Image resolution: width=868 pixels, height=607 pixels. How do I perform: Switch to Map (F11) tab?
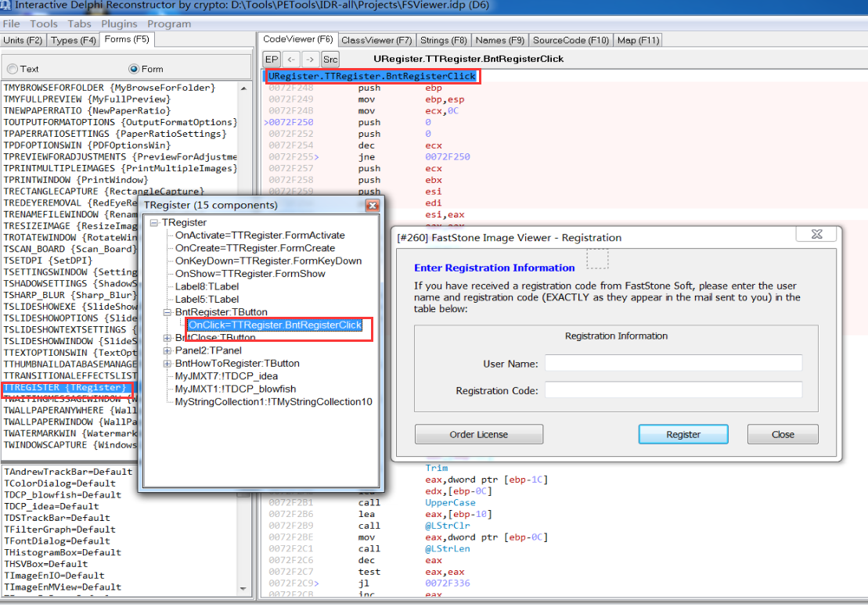click(x=638, y=41)
